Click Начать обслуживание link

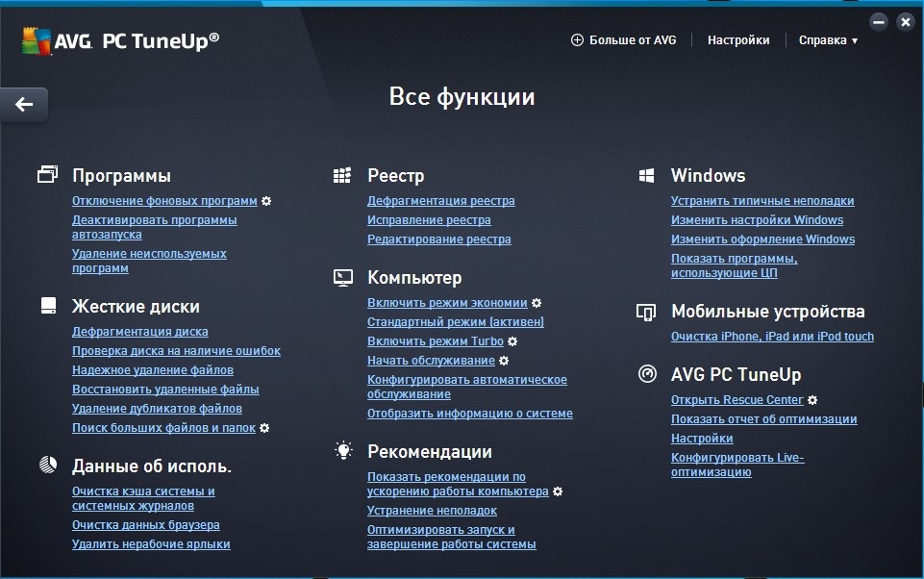[x=431, y=361]
